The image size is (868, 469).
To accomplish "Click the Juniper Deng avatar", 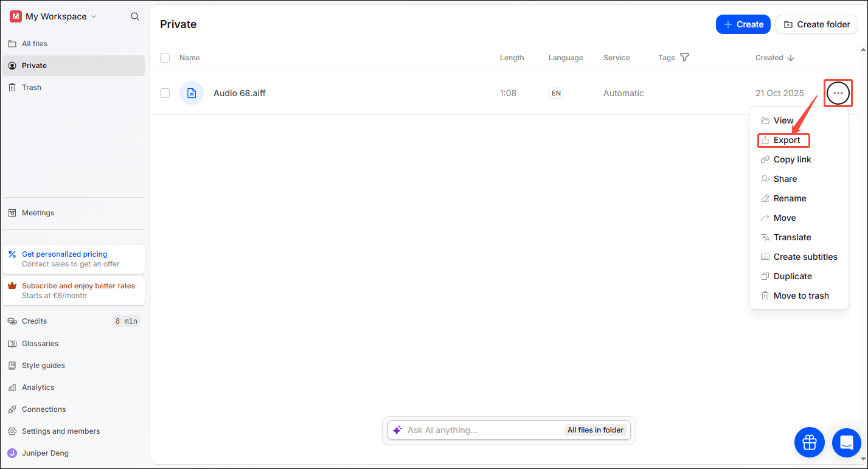I will coord(12,453).
